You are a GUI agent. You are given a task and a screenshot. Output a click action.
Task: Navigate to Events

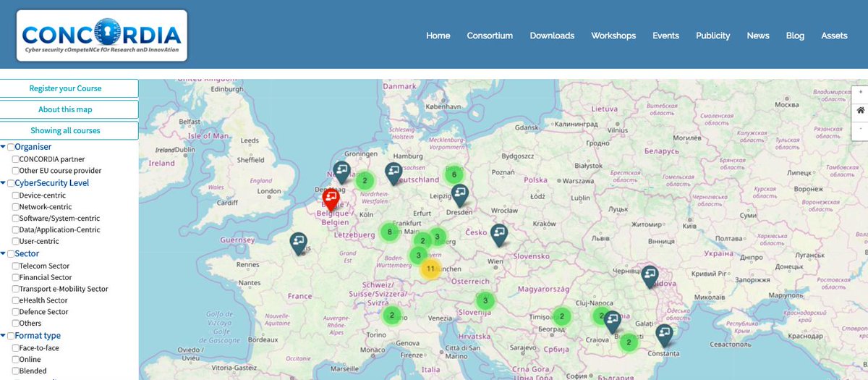point(666,35)
